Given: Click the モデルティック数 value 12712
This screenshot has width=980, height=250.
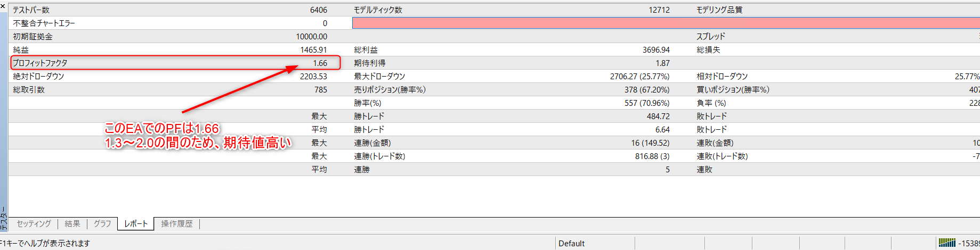Looking at the screenshot, I should coord(659,10).
